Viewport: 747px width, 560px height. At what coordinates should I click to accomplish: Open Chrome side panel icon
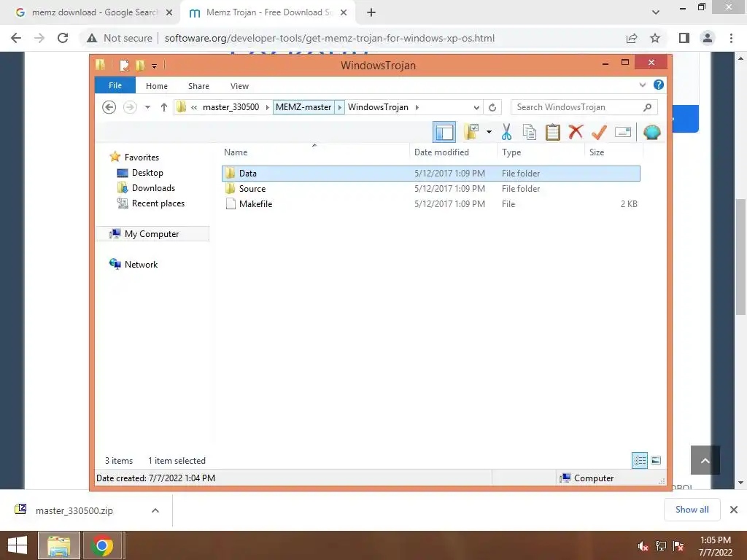click(x=684, y=38)
